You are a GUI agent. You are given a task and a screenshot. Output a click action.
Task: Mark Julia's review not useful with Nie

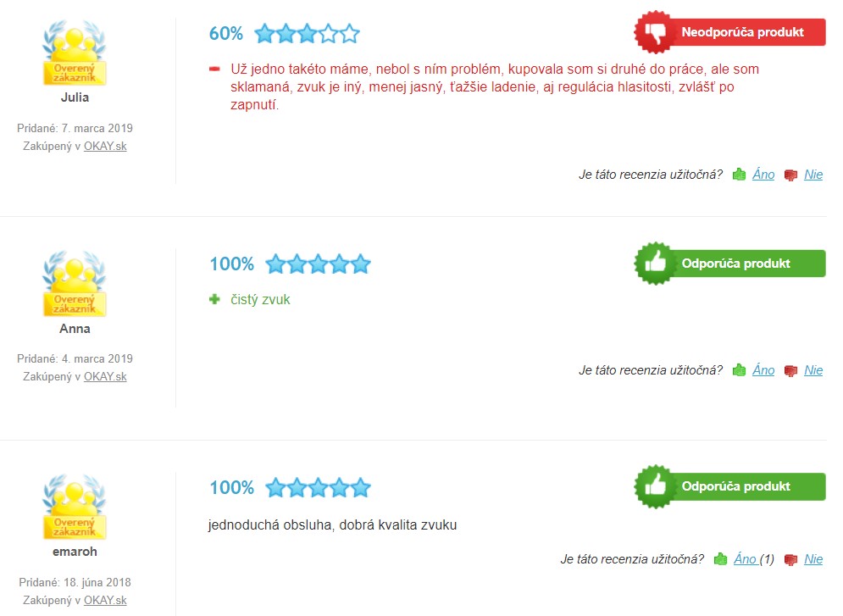tap(813, 175)
